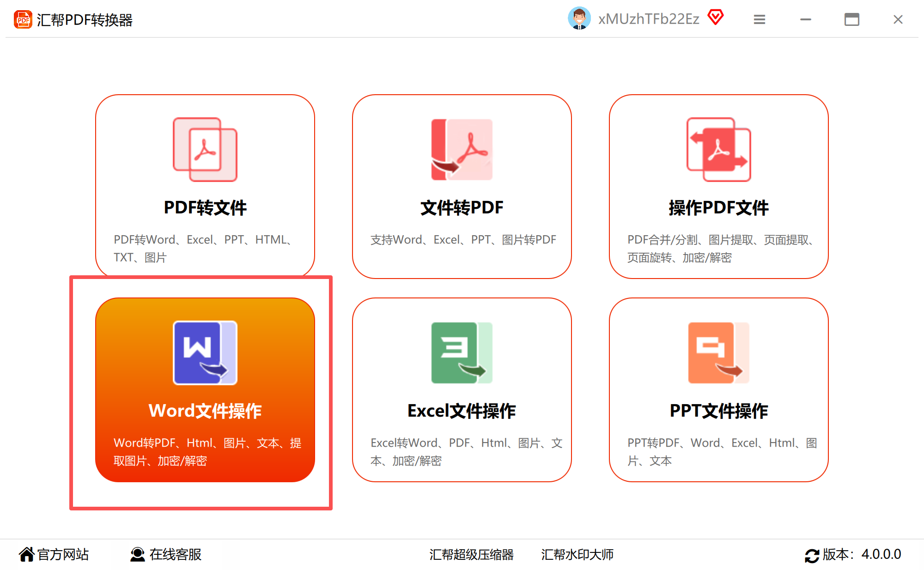Click the red VIP diamond badge
924x570 pixels.
click(x=715, y=18)
